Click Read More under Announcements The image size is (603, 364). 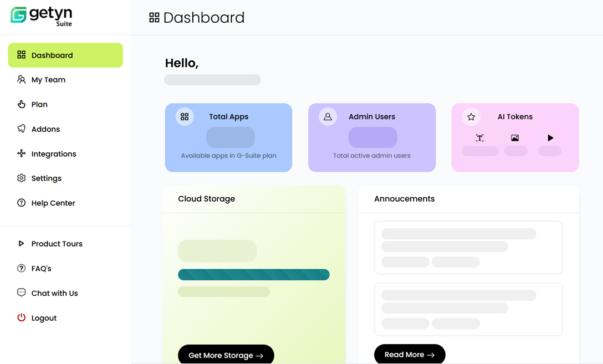pos(410,355)
